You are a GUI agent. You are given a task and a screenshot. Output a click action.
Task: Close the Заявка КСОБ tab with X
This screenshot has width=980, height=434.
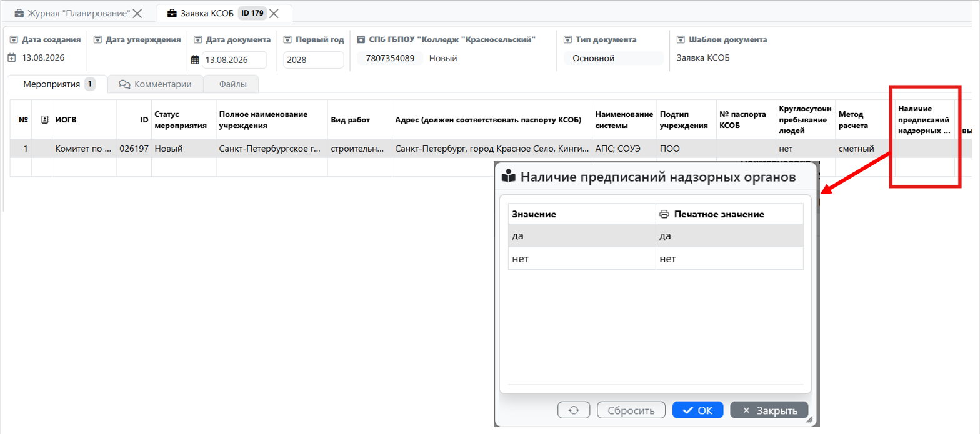(274, 13)
